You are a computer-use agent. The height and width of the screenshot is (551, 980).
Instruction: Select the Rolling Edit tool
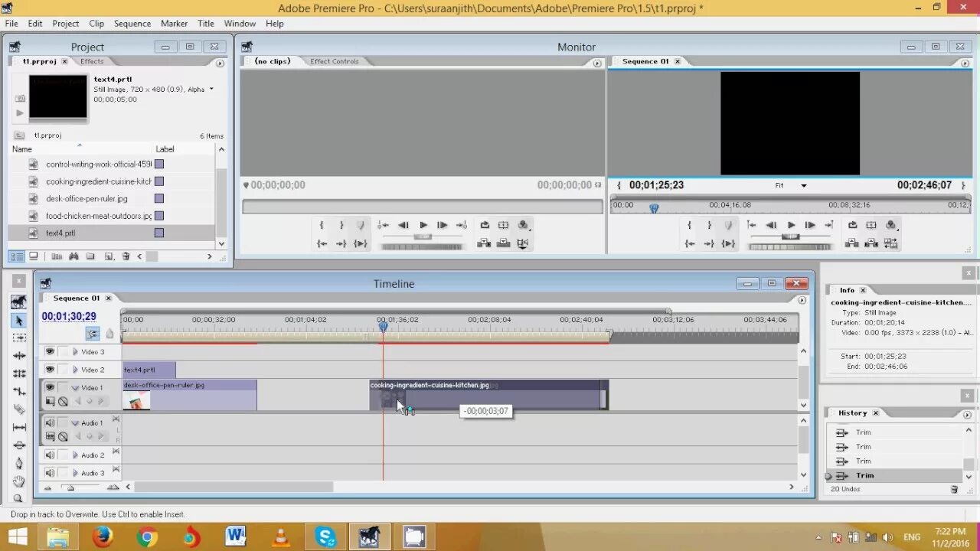tap(19, 373)
